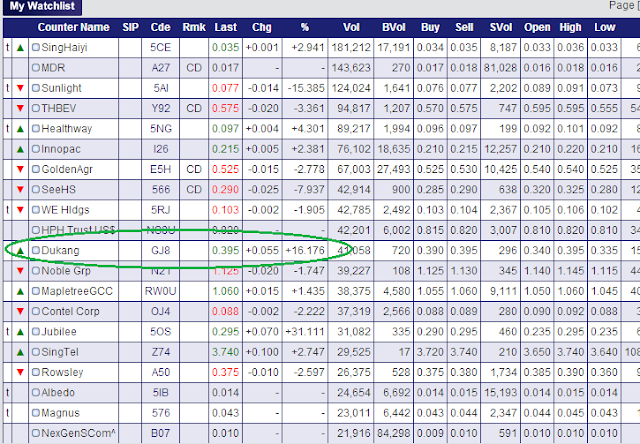Open the Noble Grp counter link

(66, 271)
